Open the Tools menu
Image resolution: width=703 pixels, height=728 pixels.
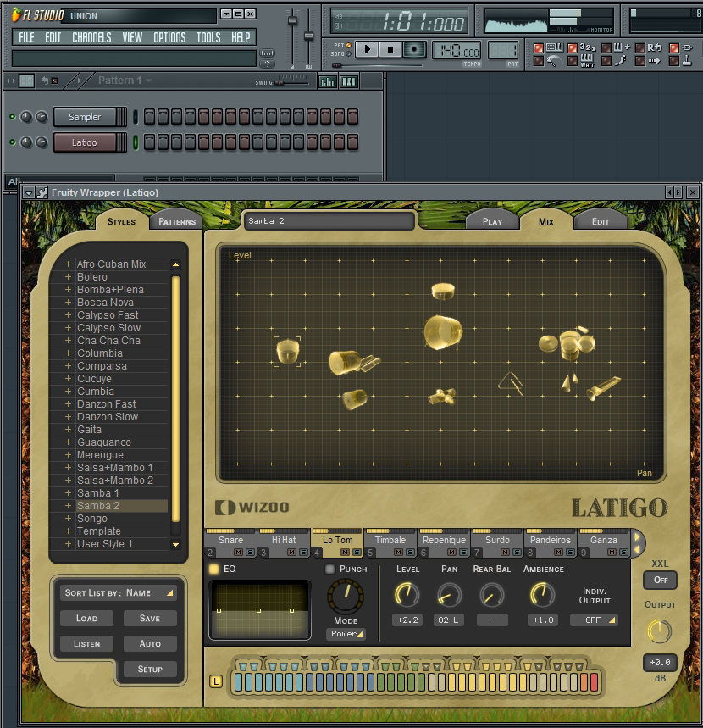click(208, 38)
